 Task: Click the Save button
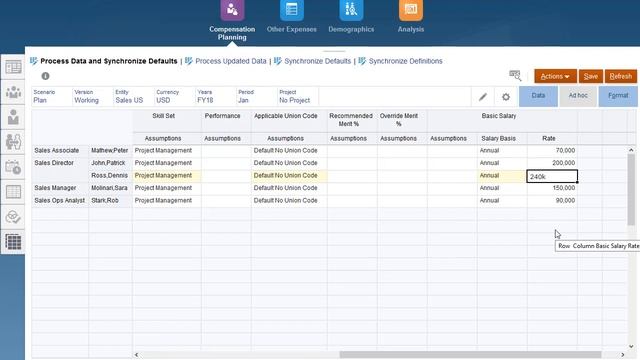(x=591, y=76)
